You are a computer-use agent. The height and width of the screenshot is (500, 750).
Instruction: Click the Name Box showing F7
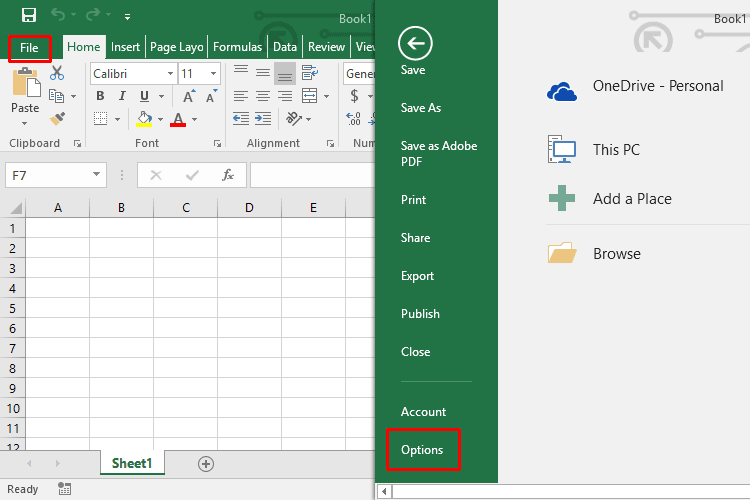tap(48, 176)
